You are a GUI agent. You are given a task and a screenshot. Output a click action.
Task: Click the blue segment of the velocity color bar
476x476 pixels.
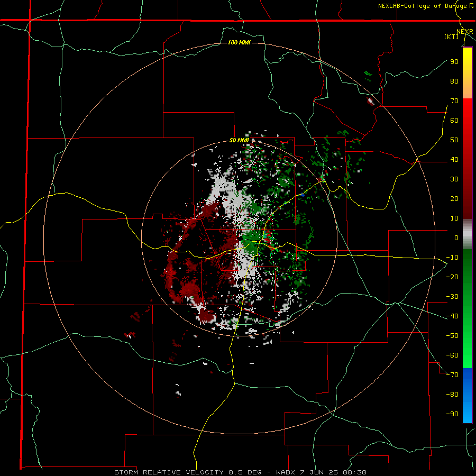[x=467, y=396]
